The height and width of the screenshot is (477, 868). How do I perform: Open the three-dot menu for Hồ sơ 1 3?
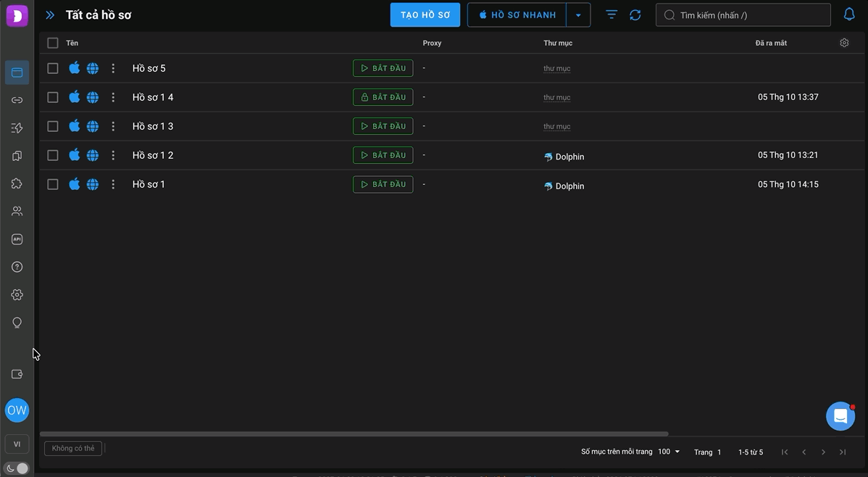point(113,126)
